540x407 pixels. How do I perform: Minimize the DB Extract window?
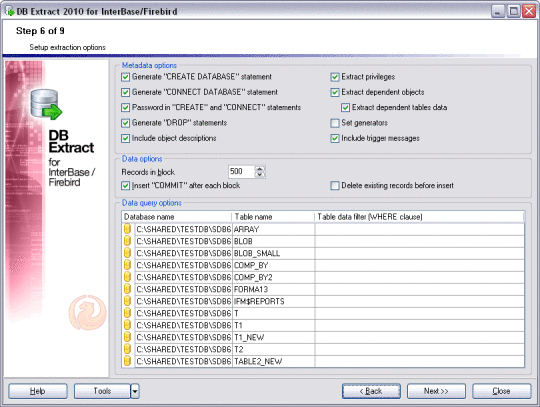pos(498,11)
